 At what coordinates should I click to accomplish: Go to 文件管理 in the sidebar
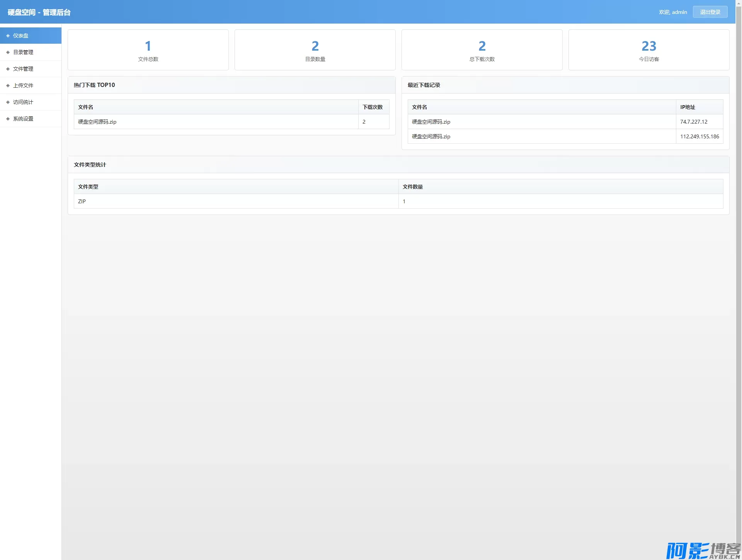tap(23, 69)
